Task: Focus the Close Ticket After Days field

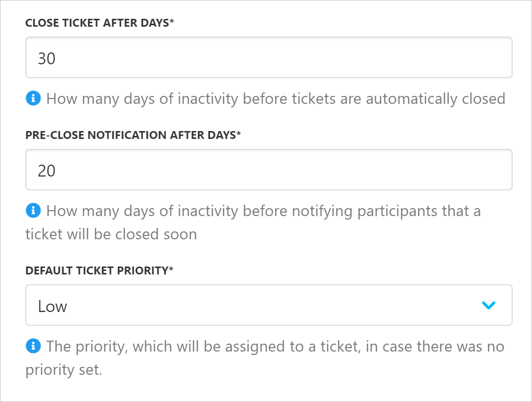Action: [x=268, y=58]
